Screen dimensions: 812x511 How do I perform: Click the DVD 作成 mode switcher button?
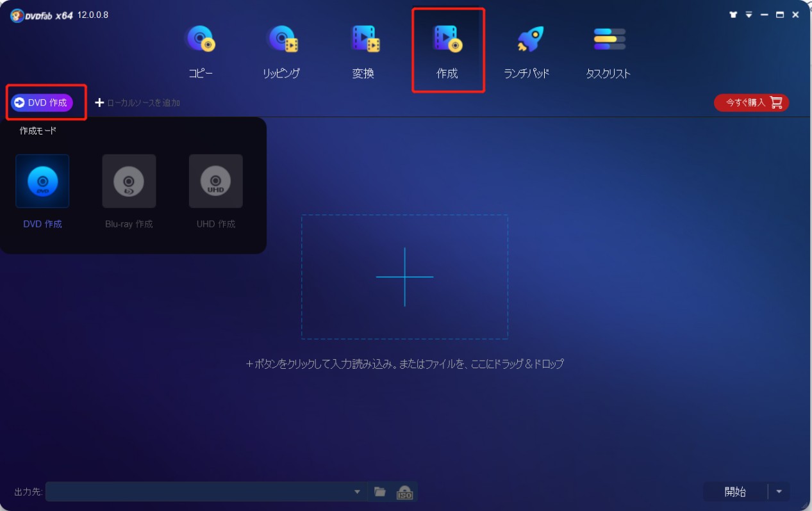(x=42, y=102)
